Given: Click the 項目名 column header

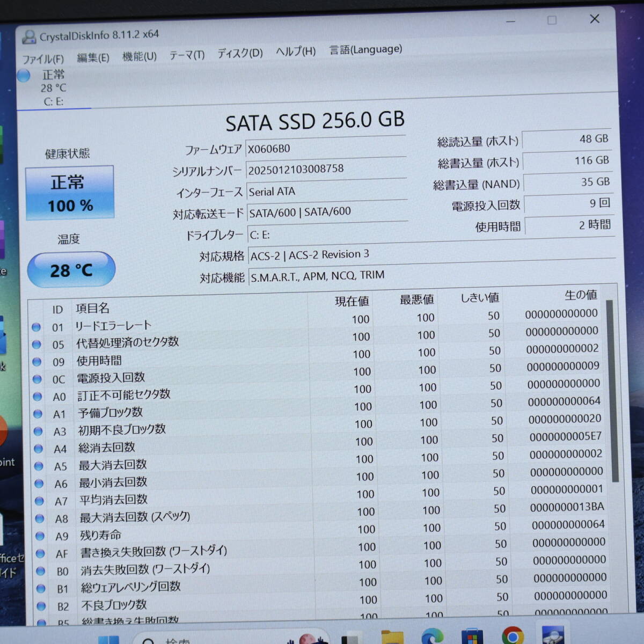Looking at the screenshot, I should [92, 308].
